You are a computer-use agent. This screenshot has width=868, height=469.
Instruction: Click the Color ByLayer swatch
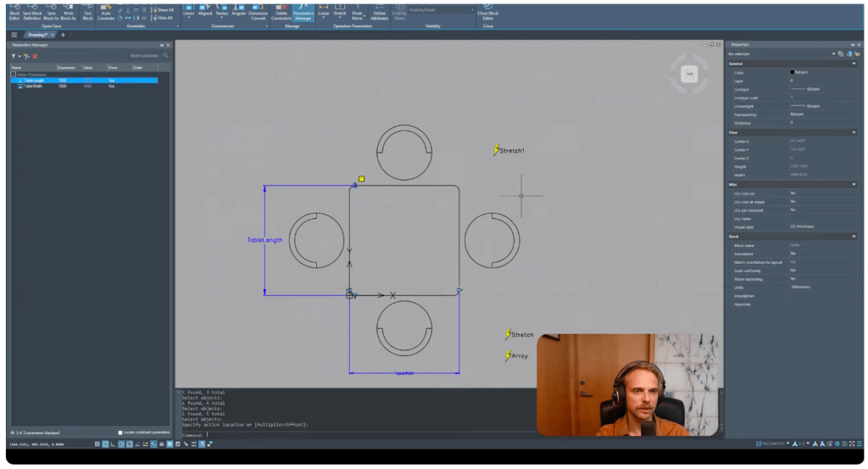[x=793, y=73]
